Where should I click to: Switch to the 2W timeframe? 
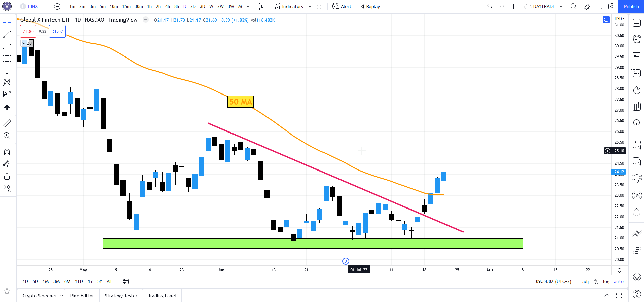point(220,6)
